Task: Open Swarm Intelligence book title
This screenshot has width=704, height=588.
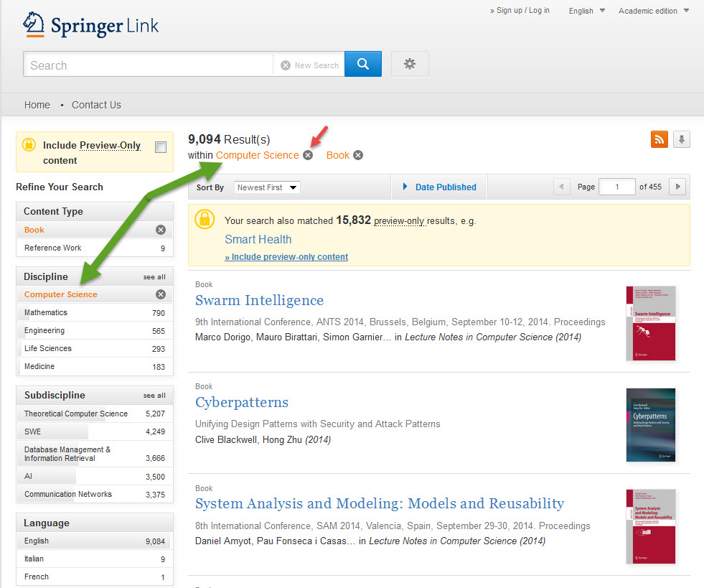Action: tap(260, 300)
